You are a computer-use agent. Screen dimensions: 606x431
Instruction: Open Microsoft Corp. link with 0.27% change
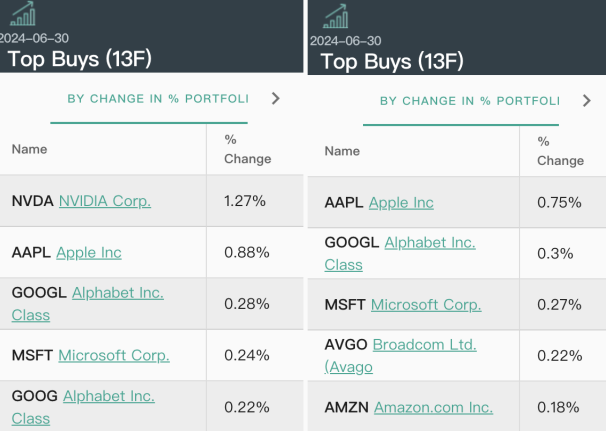pyautogui.click(x=426, y=305)
